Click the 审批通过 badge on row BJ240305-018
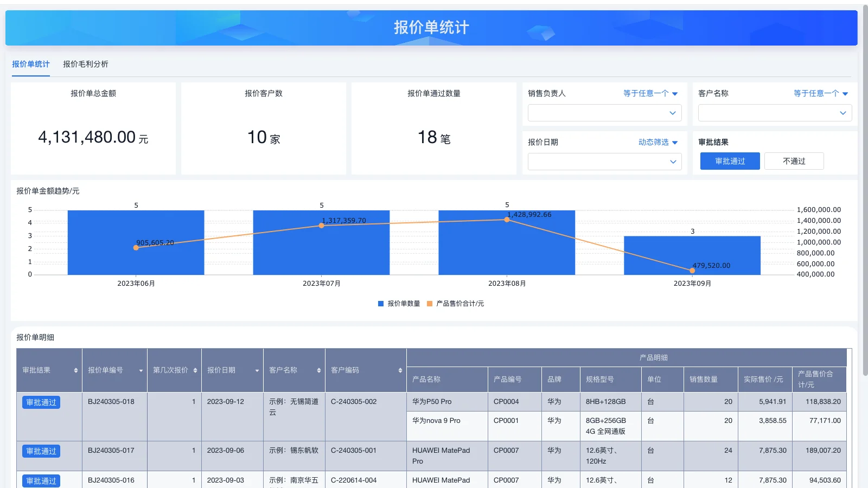Viewport: 868px width, 488px height. (x=41, y=402)
